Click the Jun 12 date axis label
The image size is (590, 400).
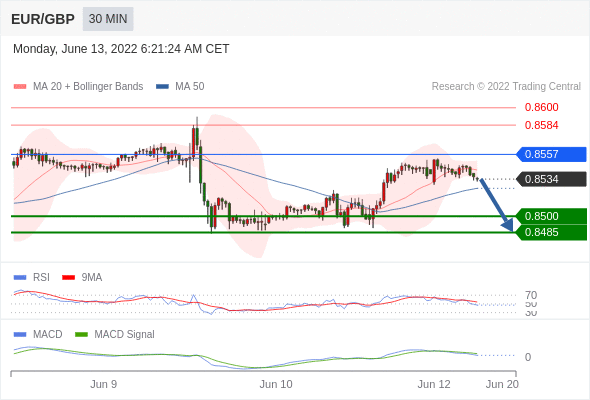tap(434, 384)
